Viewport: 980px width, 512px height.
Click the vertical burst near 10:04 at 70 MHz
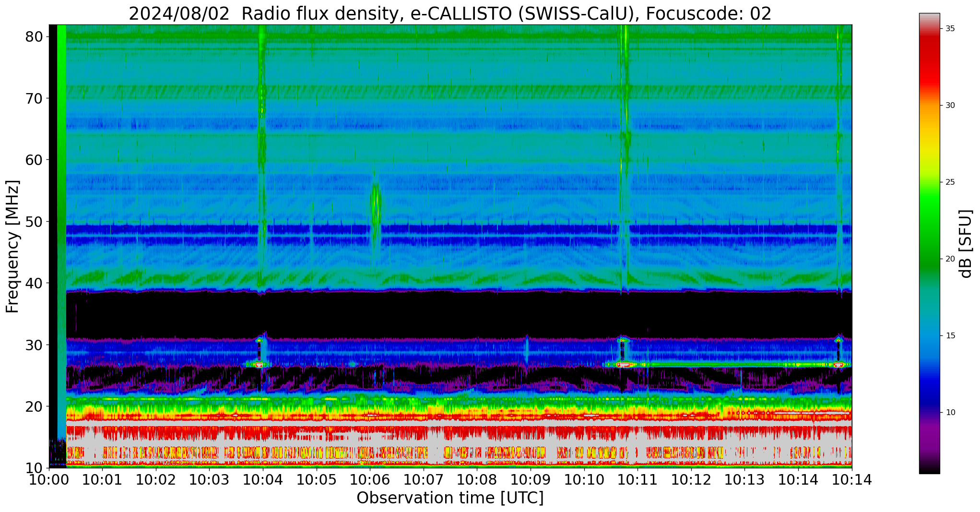click(261, 98)
